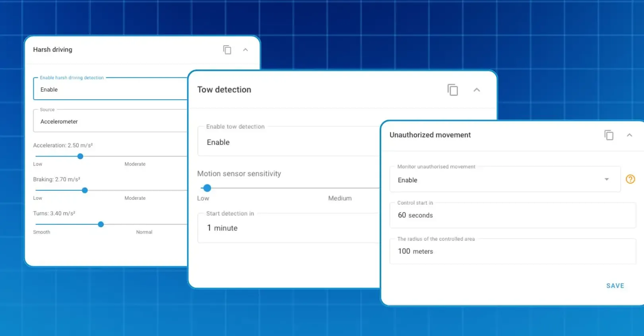Click the copy icon in Harsh driving panel
Screen dimensions: 644x336
click(x=227, y=50)
